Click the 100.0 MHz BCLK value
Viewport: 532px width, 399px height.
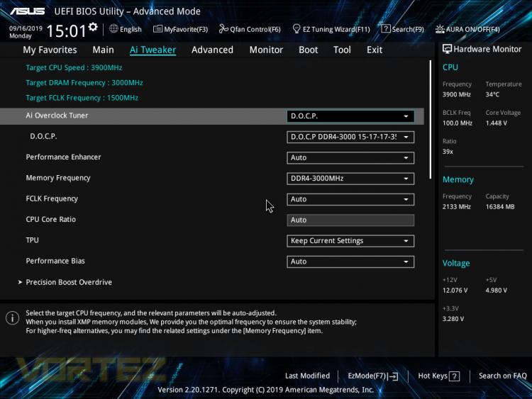tap(458, 123)
